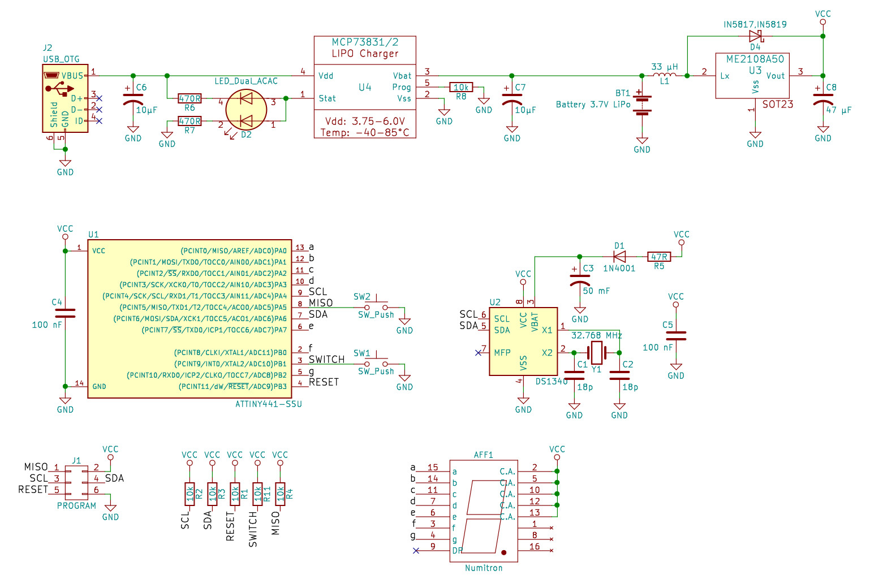870x588 pixels.
Task: Click the PROGRAM label under connector J1
Action: point(76,506)
